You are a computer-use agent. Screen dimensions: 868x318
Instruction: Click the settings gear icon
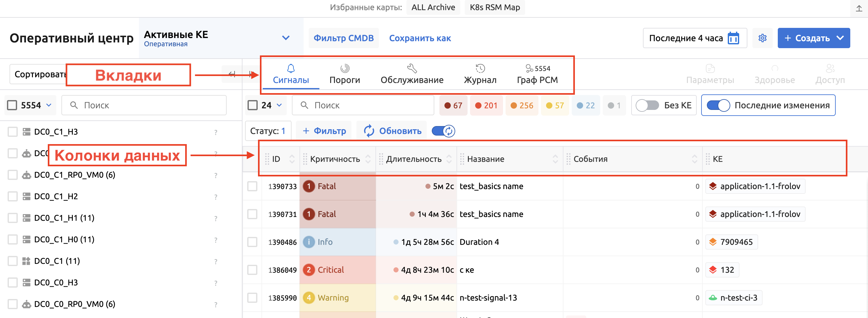(763, 38)
